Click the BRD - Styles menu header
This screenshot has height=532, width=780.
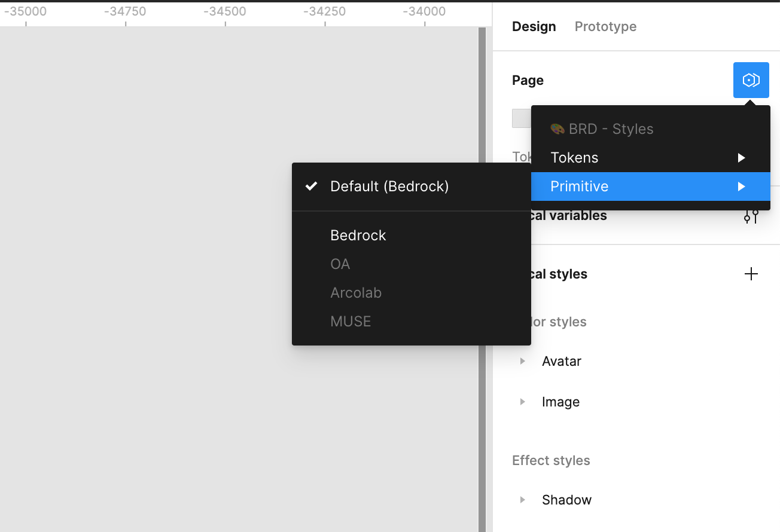[x=602, y=129]
